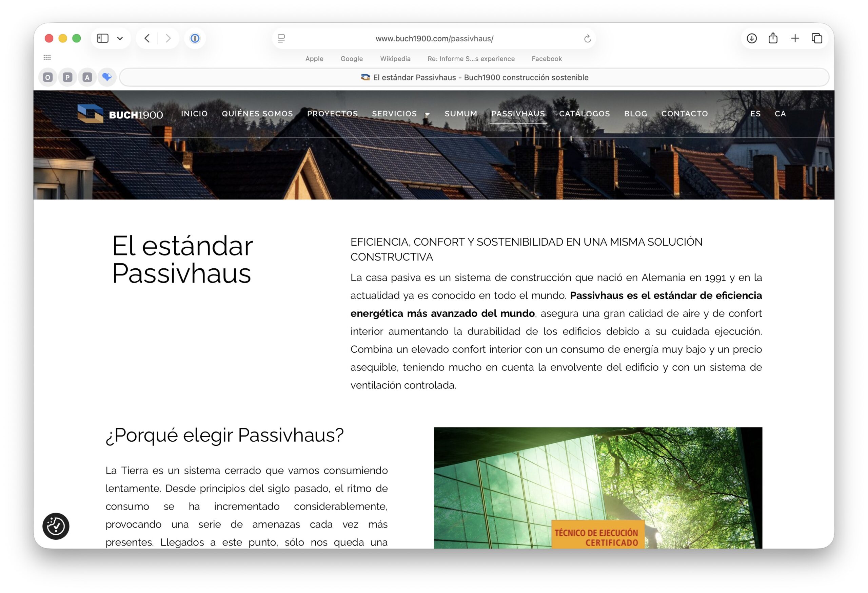This screenshot has width=868, height=593.
Task: Click the URL address field
Action: click(x=434, y=38)
